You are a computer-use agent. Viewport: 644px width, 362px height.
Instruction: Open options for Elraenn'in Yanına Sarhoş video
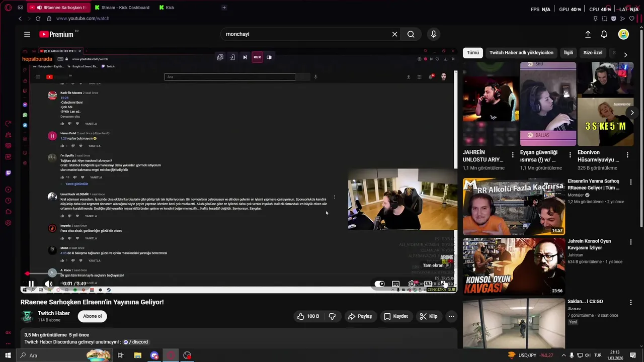[x=631, y=182]
